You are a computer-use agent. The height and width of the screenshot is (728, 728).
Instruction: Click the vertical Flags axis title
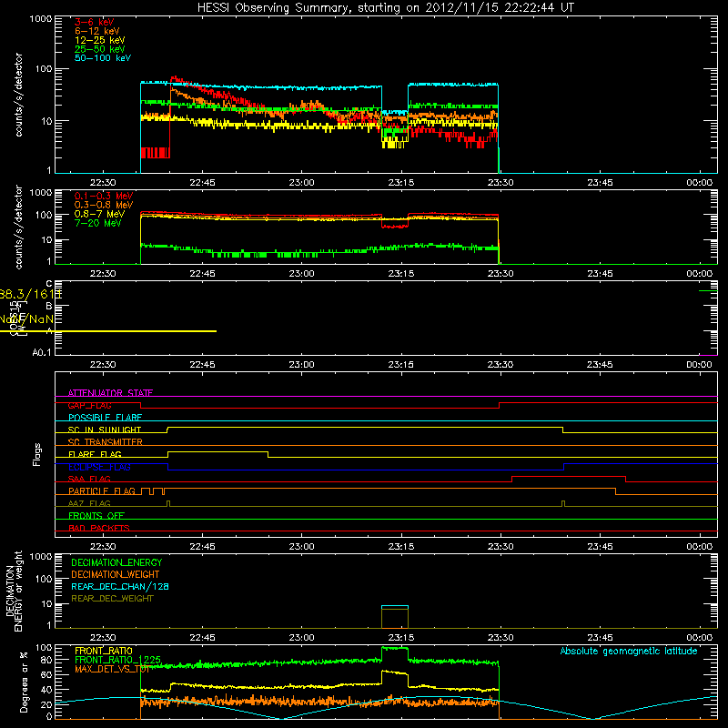point(37,454)
